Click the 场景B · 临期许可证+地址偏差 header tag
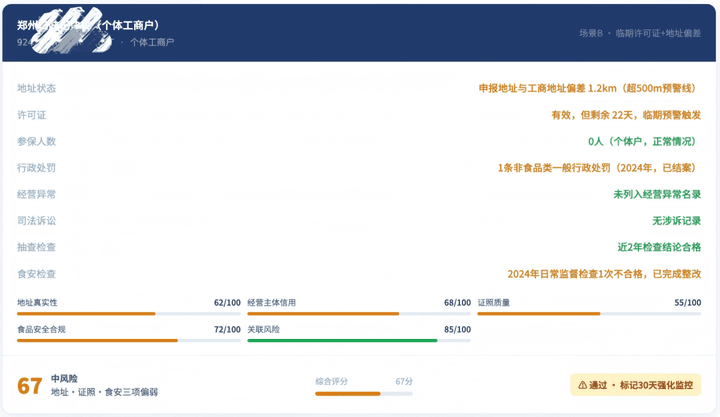Image resolution: width=720 pixels, height=417 pixels. coord(640,33)
